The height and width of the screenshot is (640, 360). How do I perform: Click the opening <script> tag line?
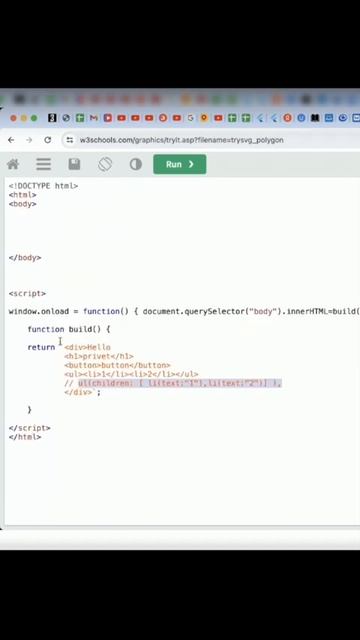pyautogui.click(x=27, y=293)
